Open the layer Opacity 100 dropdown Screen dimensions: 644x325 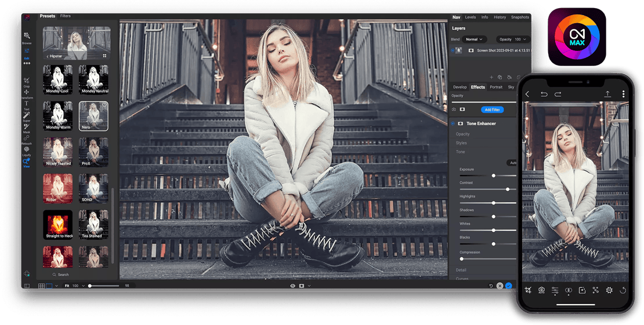pos(513,39)
